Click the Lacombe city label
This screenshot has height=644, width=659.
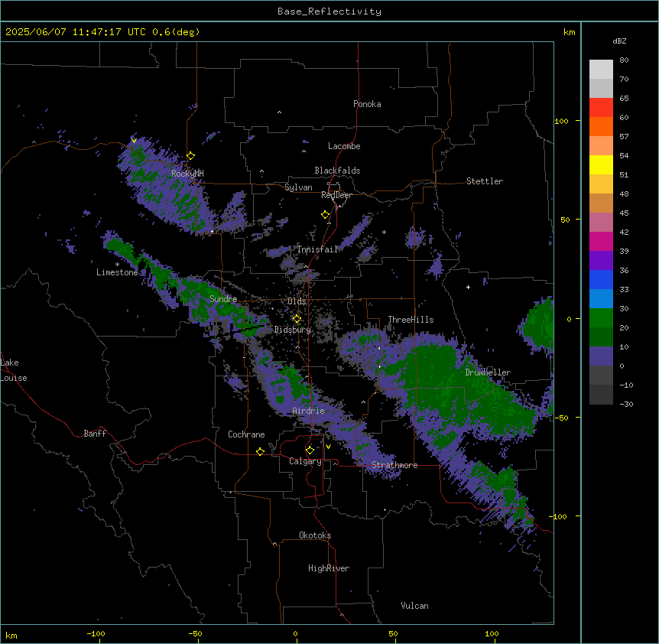tap(344, 146)
